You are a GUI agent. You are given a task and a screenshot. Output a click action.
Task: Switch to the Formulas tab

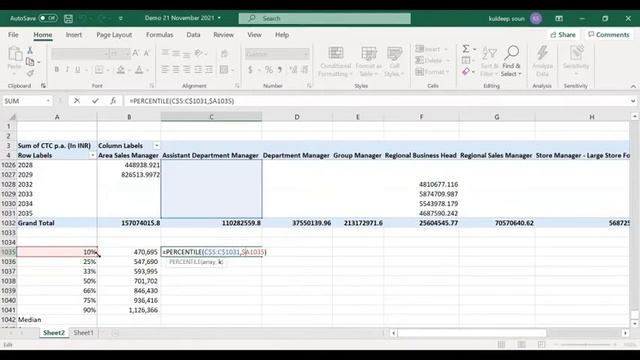(x=160, y=35)
